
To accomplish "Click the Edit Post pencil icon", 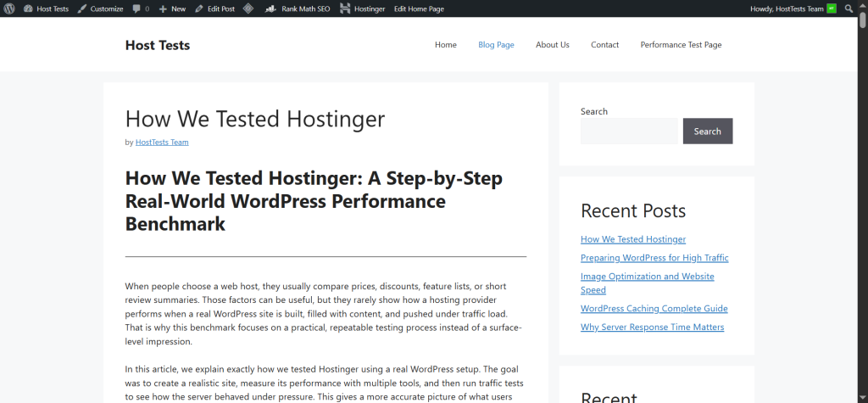I will [x=199, y=8].
